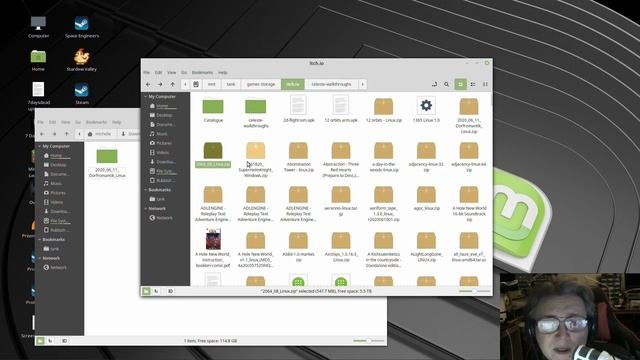Viewport: 640px width, 360px height.
Task: Open the View menu in itch.io window
Action: click(171, 72)
